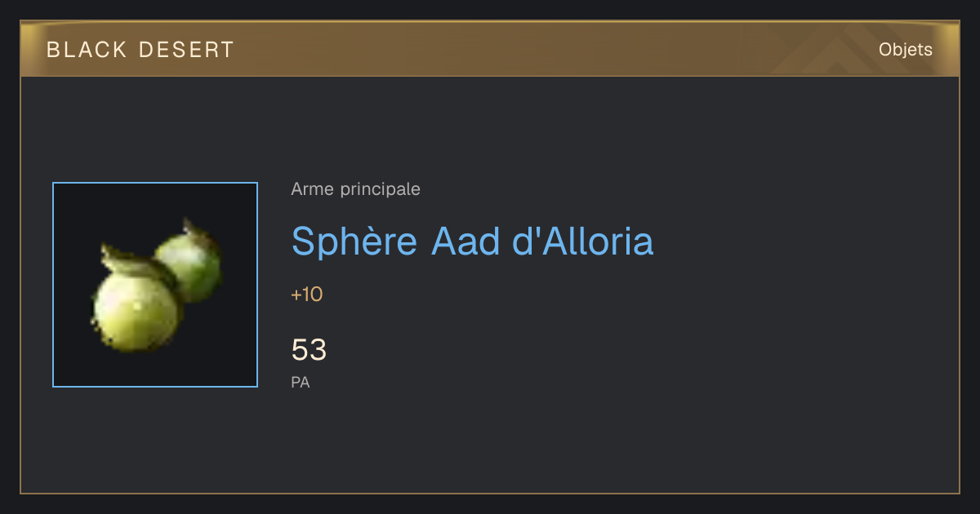Click the green spheres item icon
This screenshot has width=980, height=514.
point(155,285)
